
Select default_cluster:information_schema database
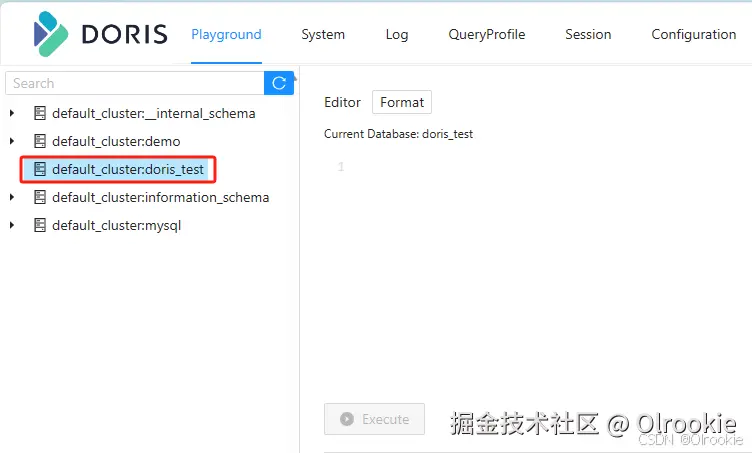[161, 197]
